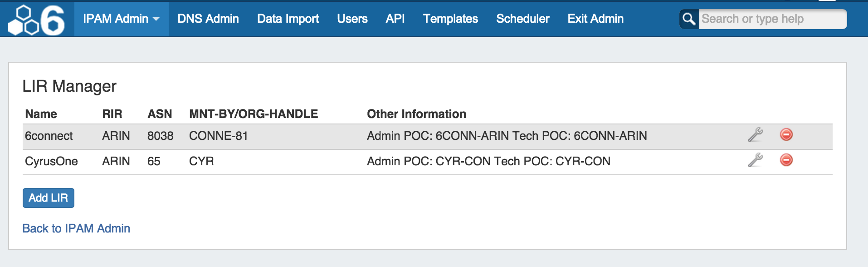Viewport: 868px width, 267px height.
Task: Select the 6connect row name
Action: pyautogui.click(x=49, y=136)
